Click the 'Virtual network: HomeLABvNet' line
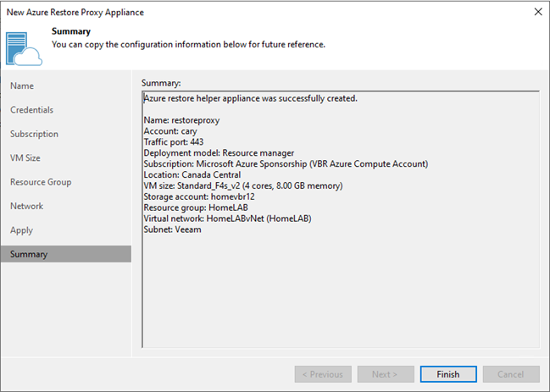Image resolution: width=550 pixels, height=392 pixels. pos(228,218)
